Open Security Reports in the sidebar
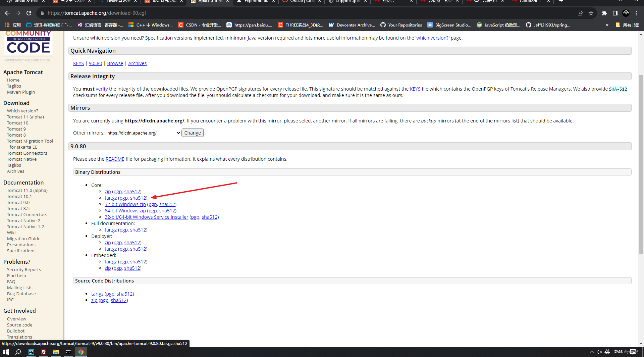This screenshot has width=644, height=357. tap(24, 269)
